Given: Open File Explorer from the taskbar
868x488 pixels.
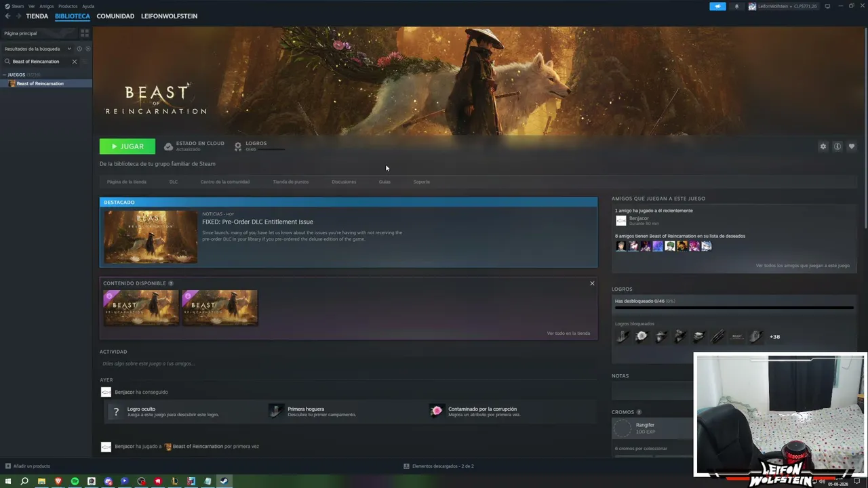Looking at the screenshot, I should (x=41, y=481).
